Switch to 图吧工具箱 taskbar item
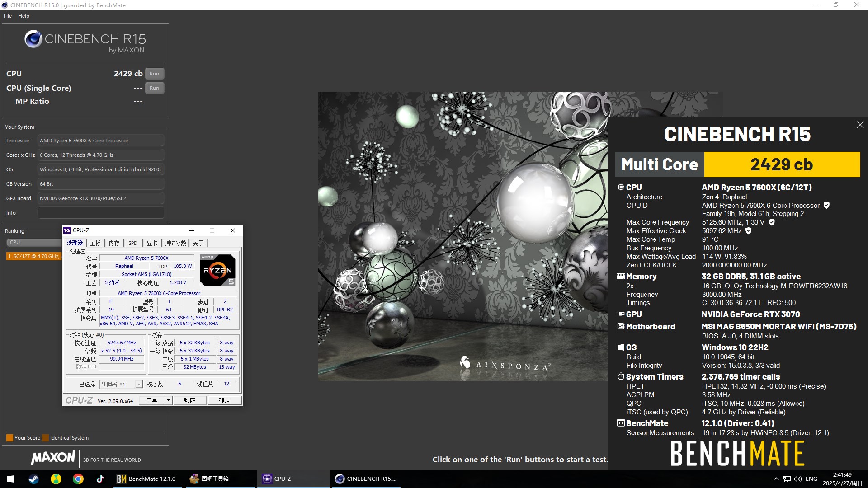Screen dimensions: 868x488 pyautogui.click(x=220, y=479)
